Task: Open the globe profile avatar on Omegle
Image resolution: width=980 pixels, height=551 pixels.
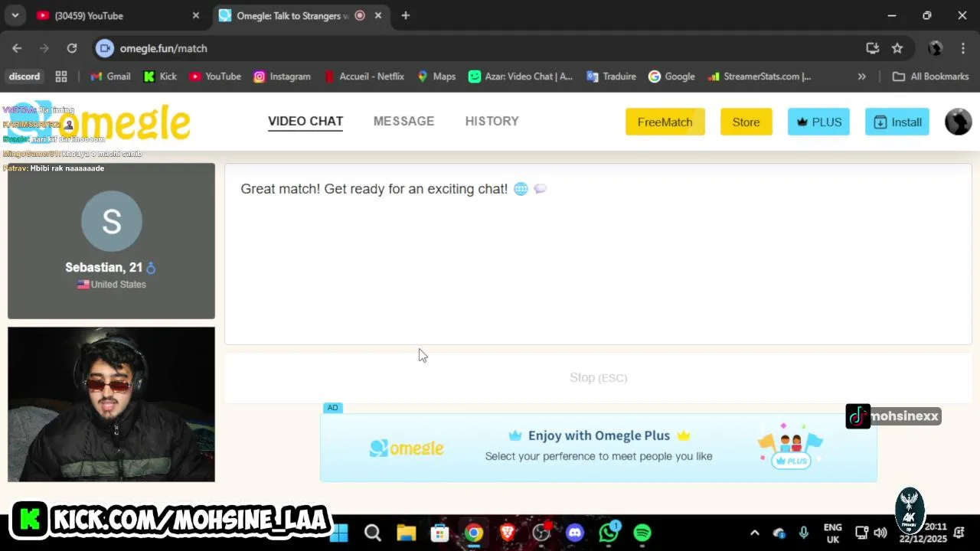Action: pos(958,122)
